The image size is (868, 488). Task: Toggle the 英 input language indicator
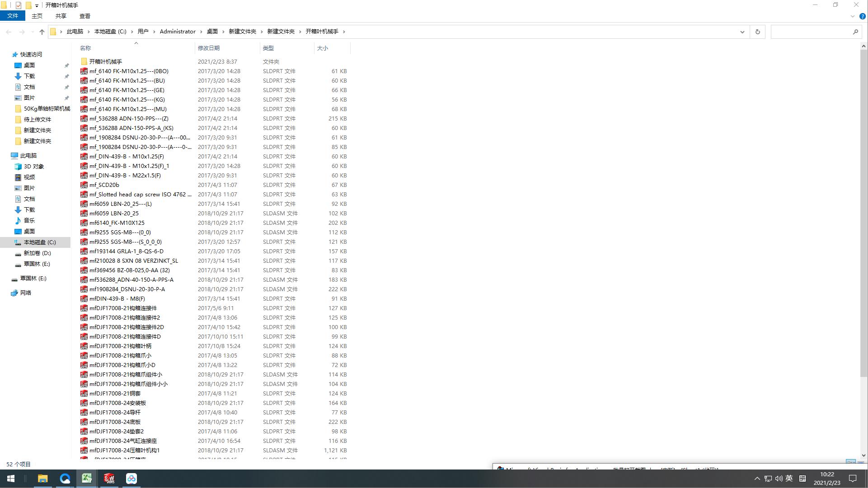789,479
